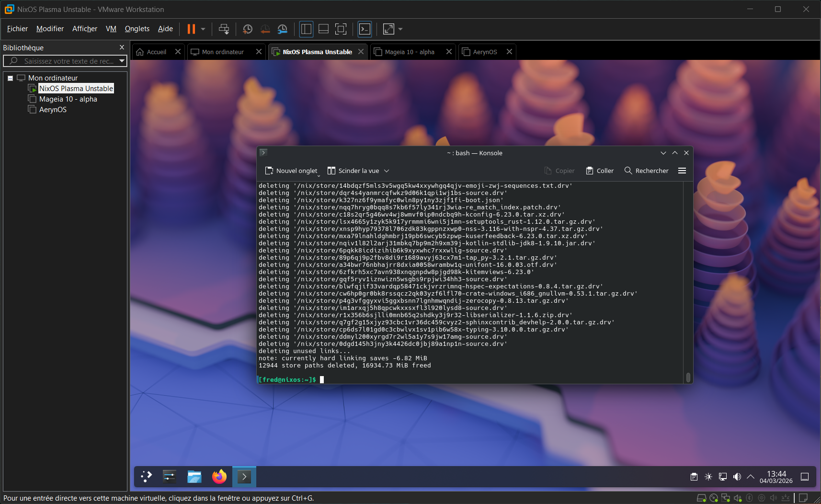This screenshot has height=504, width=821.
Task: Toggle the VMware console view button
Action: (365, 29)
